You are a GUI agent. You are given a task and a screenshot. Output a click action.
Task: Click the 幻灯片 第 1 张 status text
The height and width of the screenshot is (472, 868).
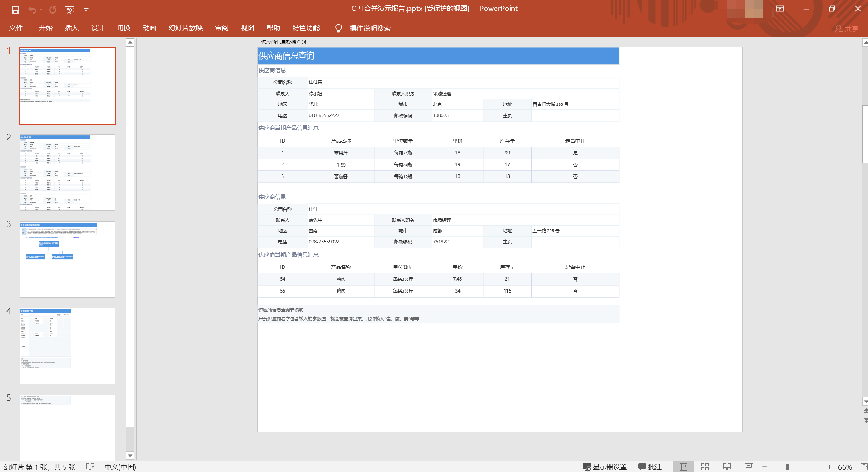(x=40, y=467)
